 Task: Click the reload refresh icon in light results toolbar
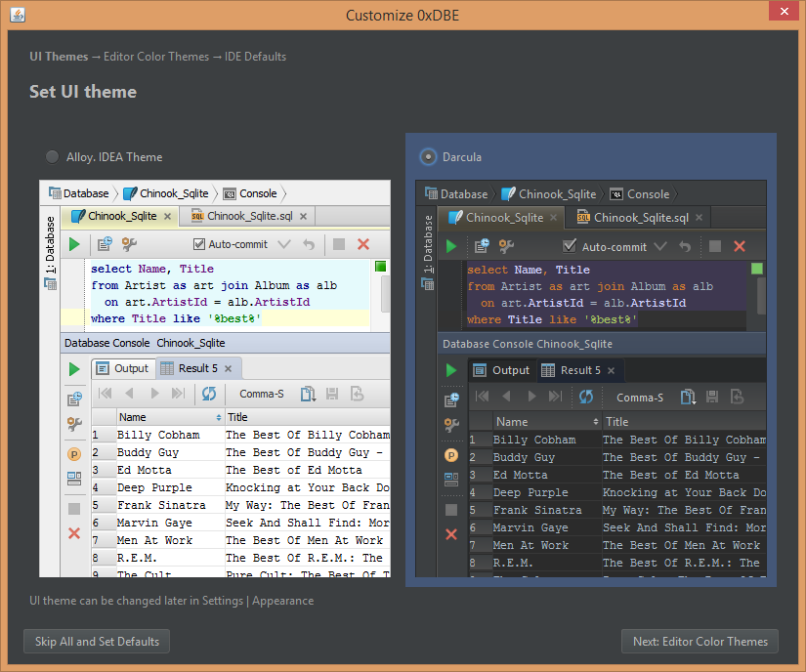(x=208, y=394)
